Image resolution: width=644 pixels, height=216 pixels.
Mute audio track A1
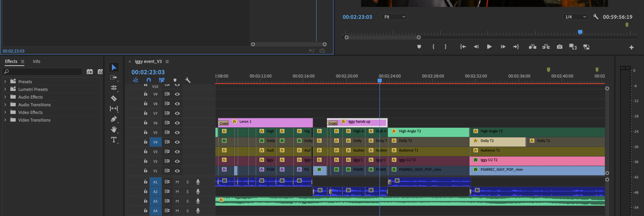tap(177, 182)
